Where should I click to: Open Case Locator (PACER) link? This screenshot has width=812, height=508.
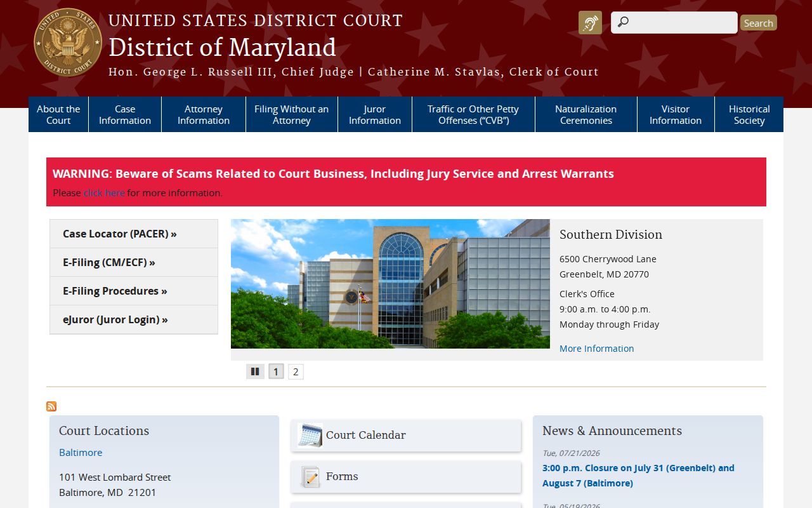point(134,234)
